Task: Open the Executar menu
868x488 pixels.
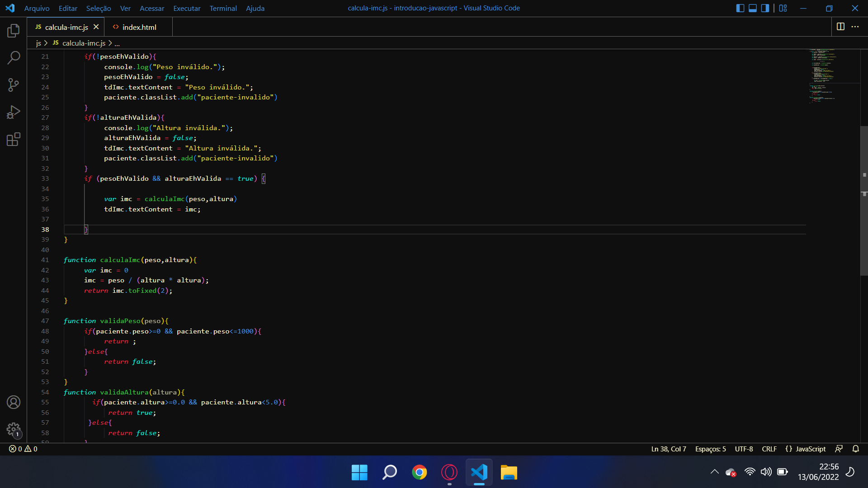Action: tap(187, 8)
